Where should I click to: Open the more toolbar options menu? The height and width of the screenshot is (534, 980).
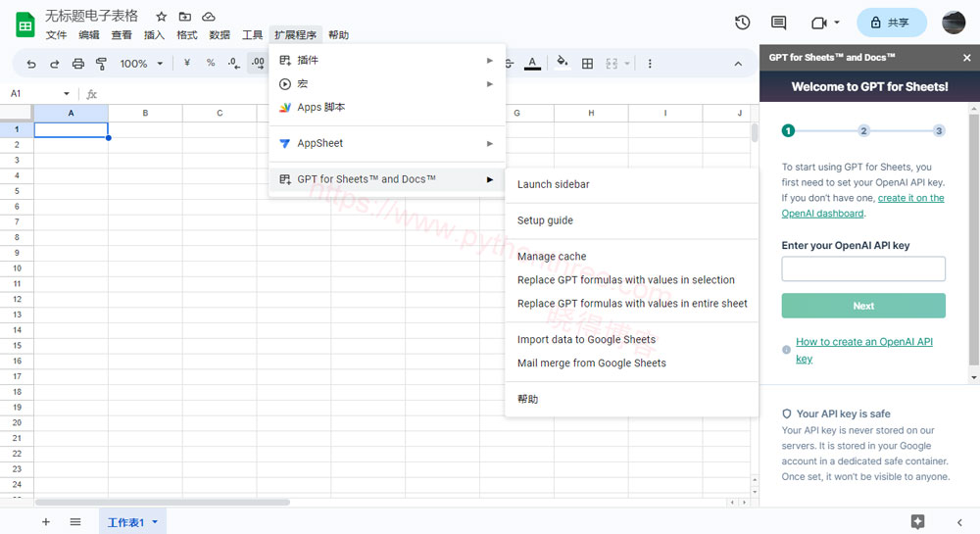tap(650, 64)
